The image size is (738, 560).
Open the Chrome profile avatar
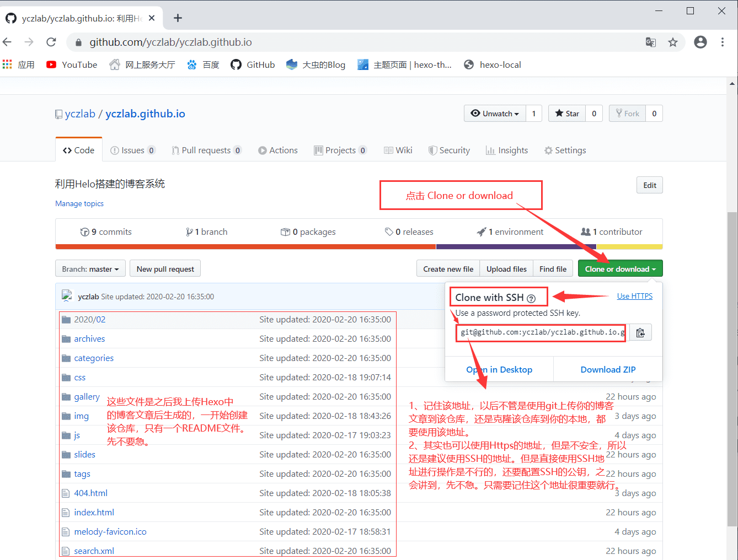[700, 42]
